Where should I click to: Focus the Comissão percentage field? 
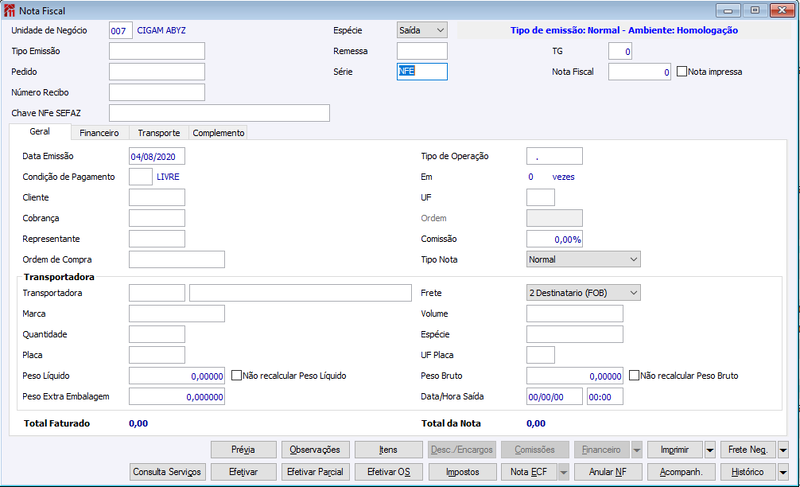point(555,239)
